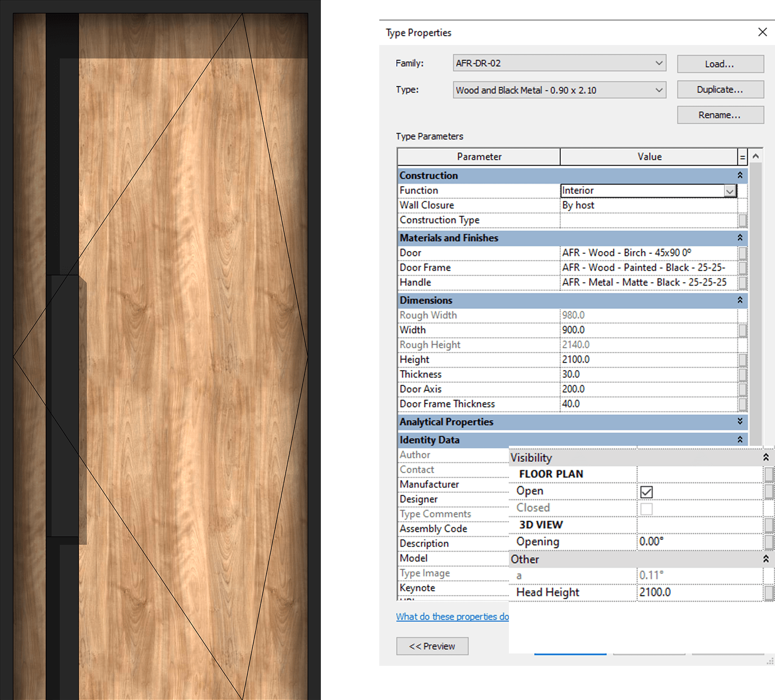Uncheck the Open floor plan checkbox
775x700 pixels.
(646, 491)
